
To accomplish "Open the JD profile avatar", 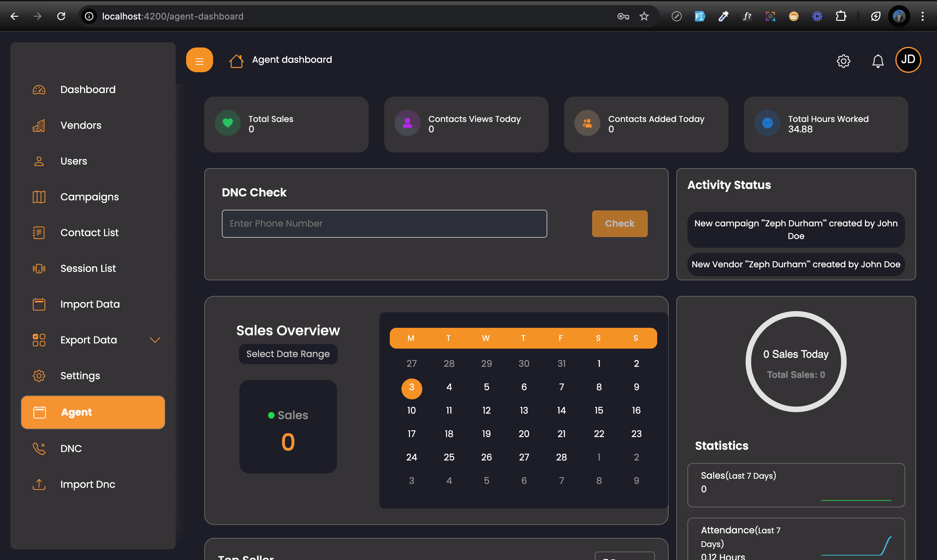I will 908,60.
